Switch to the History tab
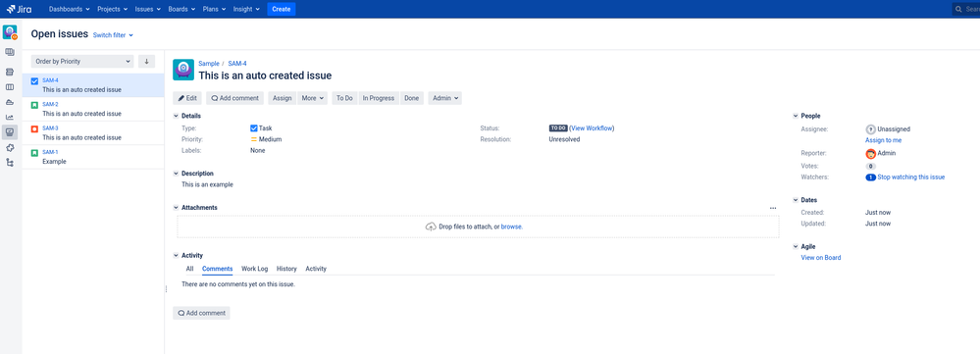This screenshot has width=980, height=354. tap(286, 269)
